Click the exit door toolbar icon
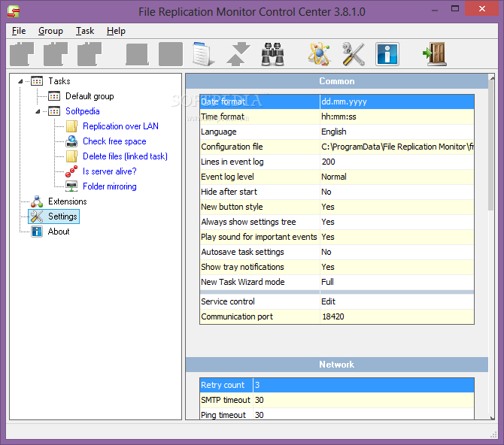Image resolution: width=504 pixels, height=445 pixels. 435,54
